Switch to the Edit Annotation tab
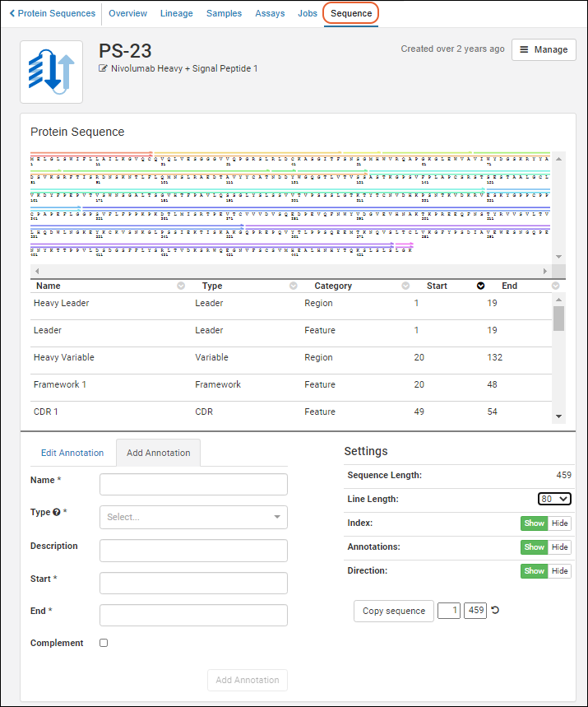This screenshot has width=588, height=707. (72, 453)
